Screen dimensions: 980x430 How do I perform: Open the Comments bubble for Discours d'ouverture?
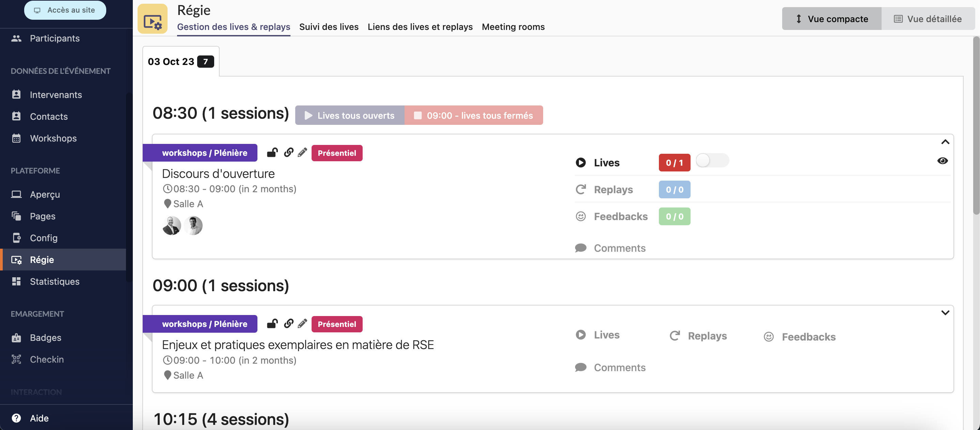[581, 248]
